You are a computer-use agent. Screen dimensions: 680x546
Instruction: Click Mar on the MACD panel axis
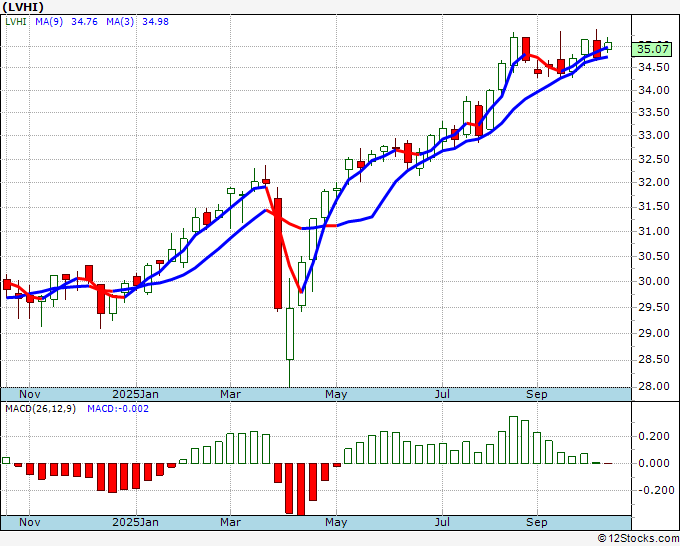coord(230,522)
